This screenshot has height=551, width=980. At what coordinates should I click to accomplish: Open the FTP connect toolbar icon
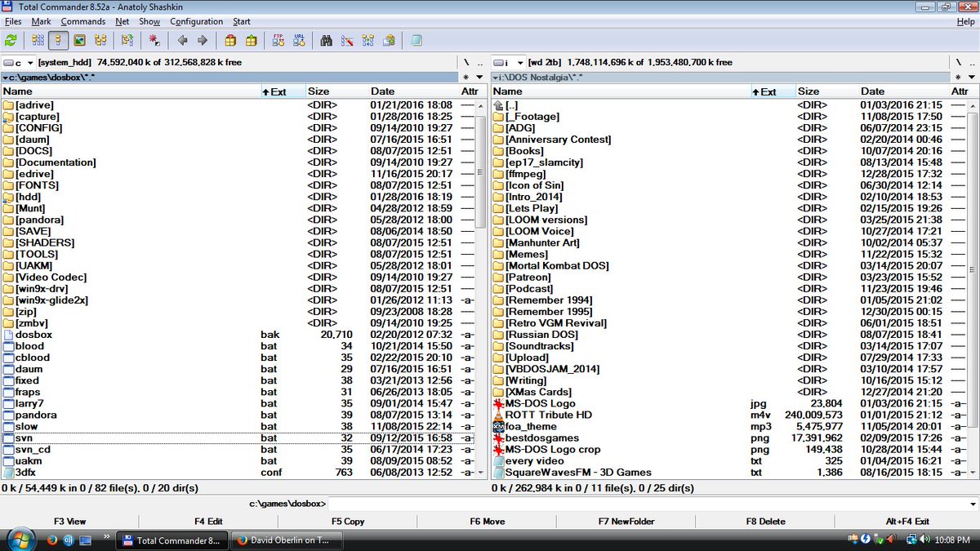pyautogui.click(x=278, y=40)
